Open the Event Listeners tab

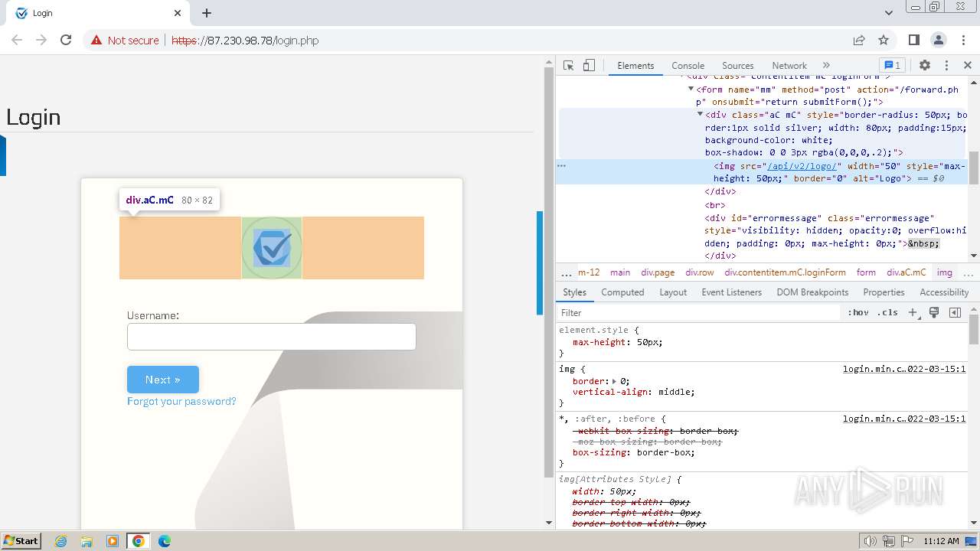coord(731,292)
